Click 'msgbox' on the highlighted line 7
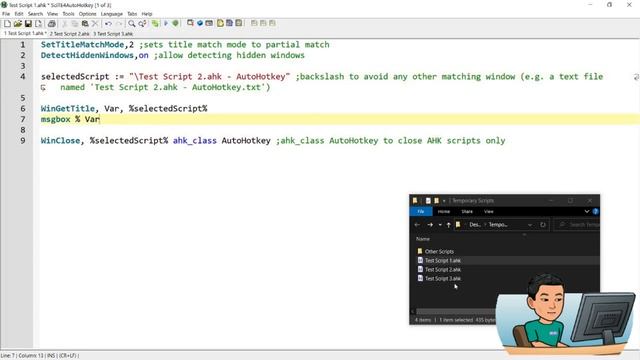This screenshot has height=360, width=640. (x=56, y=119)
